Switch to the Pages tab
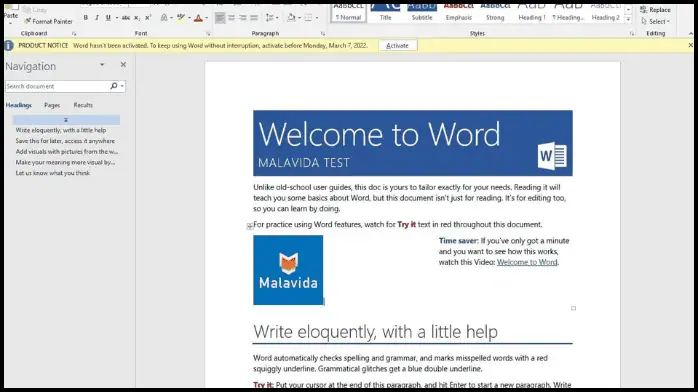The height and width of the screenshot is (392, 698). point(52,105)
